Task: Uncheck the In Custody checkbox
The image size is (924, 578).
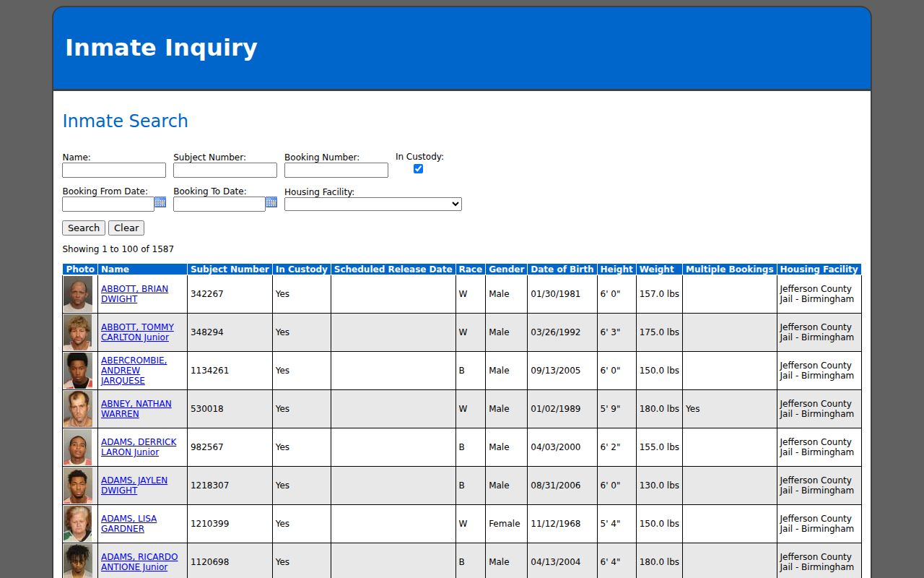Action: click(x=418, y=168)
